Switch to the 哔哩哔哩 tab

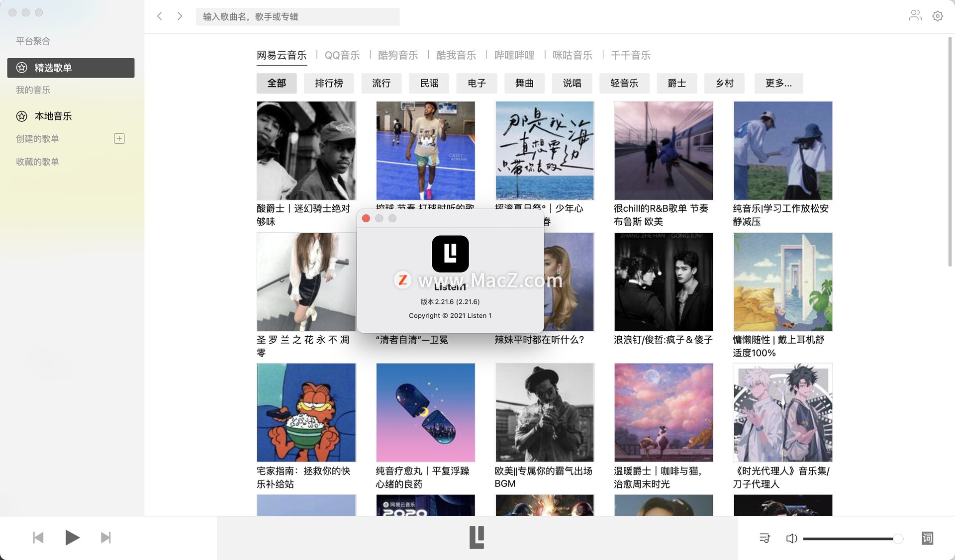click(x=514, y=55)
